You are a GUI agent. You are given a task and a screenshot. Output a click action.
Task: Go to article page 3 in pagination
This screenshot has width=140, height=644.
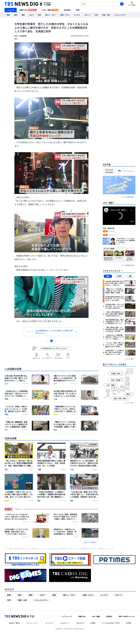(x=56, y=341)
